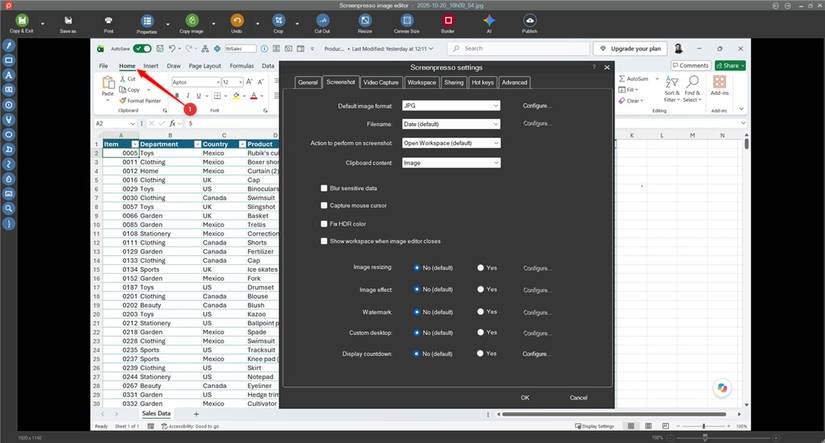Open the Workspace settings tab
The height and width of the screenshot is (443, 825).
[x=421, y=83]
